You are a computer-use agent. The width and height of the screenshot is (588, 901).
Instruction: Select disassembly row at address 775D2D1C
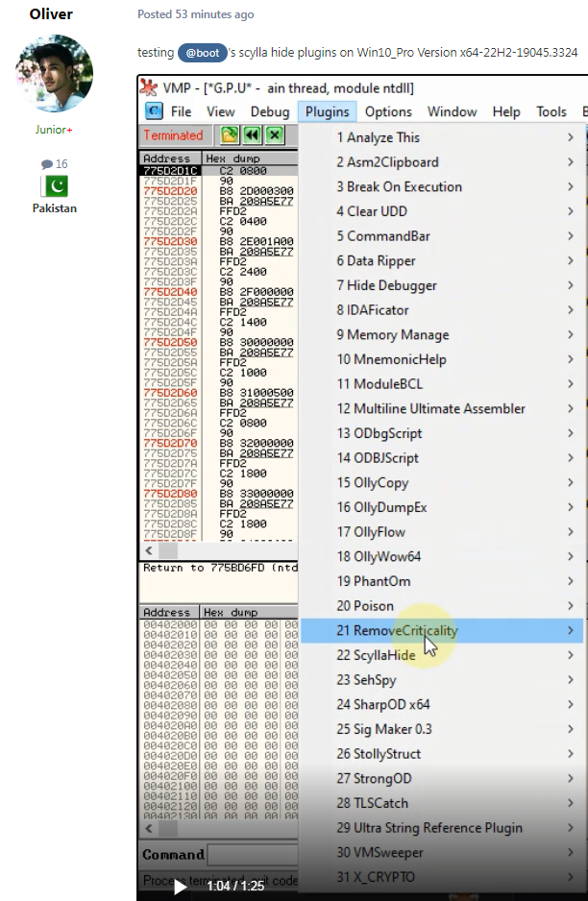219,171
